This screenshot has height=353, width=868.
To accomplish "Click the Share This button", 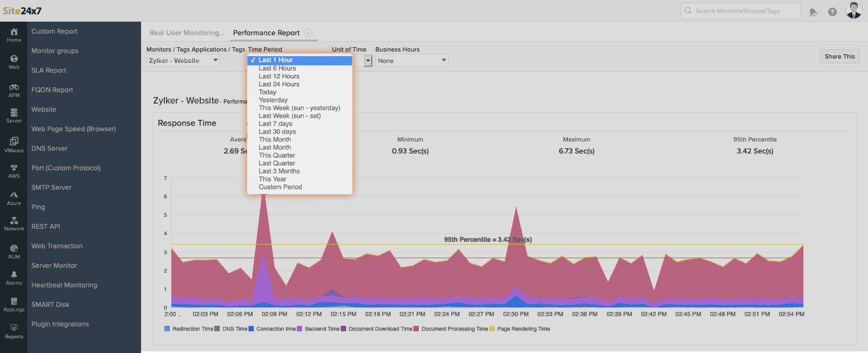I will pyautogui.click(x=839, y=56).
